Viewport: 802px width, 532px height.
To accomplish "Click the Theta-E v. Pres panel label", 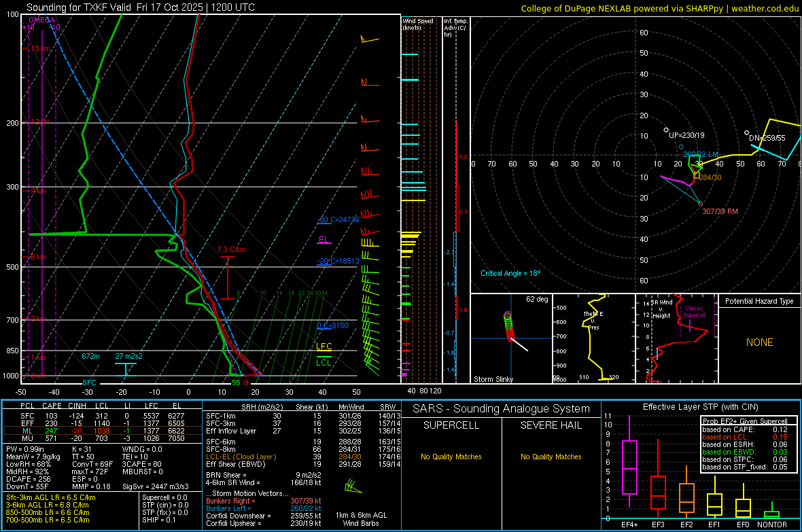I will tap(593, 320).
